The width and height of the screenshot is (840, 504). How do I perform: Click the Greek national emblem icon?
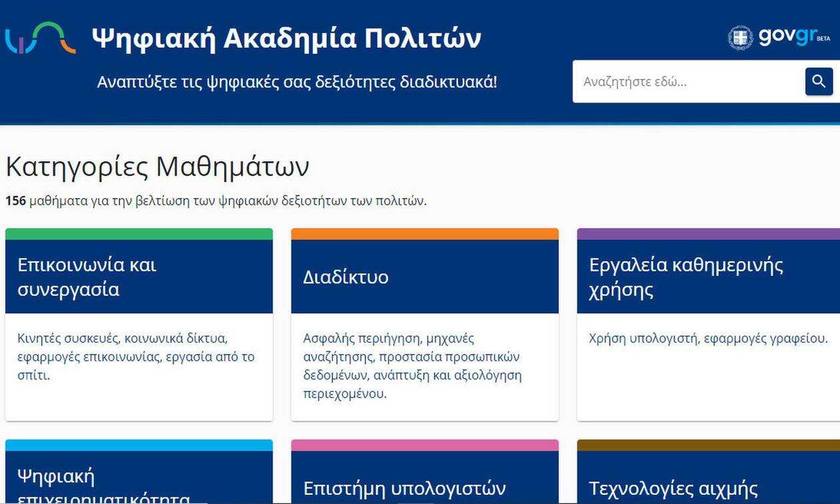tap(740, 38)
